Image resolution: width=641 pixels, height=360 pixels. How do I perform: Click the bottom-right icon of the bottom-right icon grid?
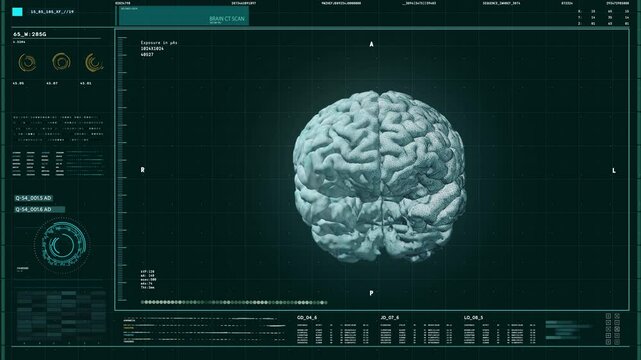[x=617, y=342]
